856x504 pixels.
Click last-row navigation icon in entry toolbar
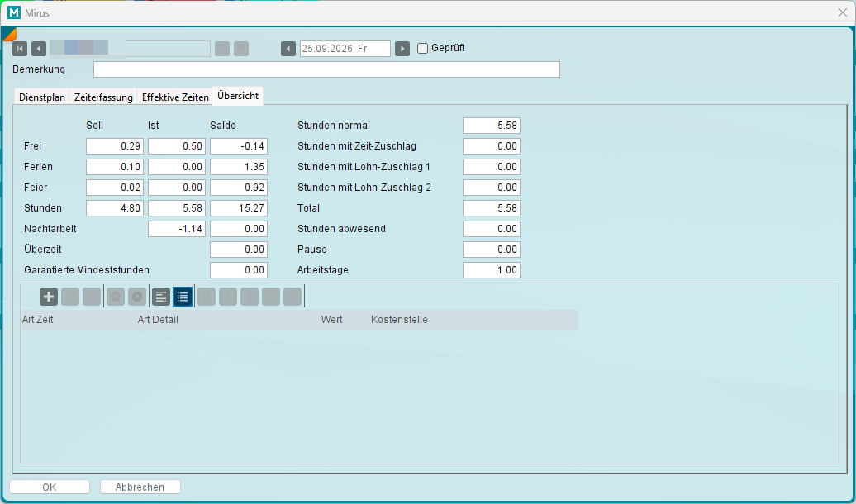[292, 297]
